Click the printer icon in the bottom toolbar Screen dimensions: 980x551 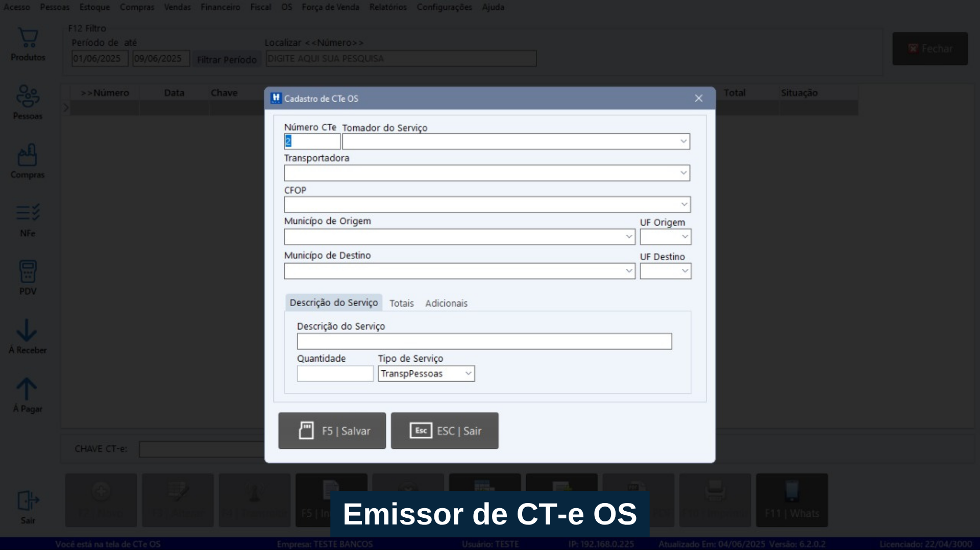(x=715, y=491)
